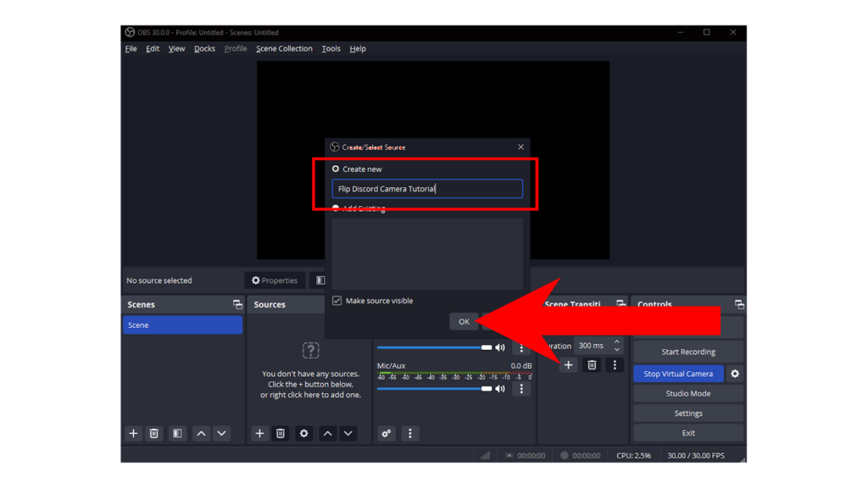Screen dimensions: 868x488
Task: Click the source name text field
Action: pyautogui.click(x=427, y=189)
